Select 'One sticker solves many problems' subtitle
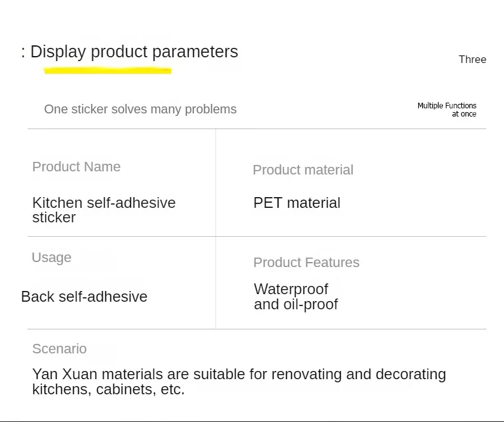 click(140, 109)
